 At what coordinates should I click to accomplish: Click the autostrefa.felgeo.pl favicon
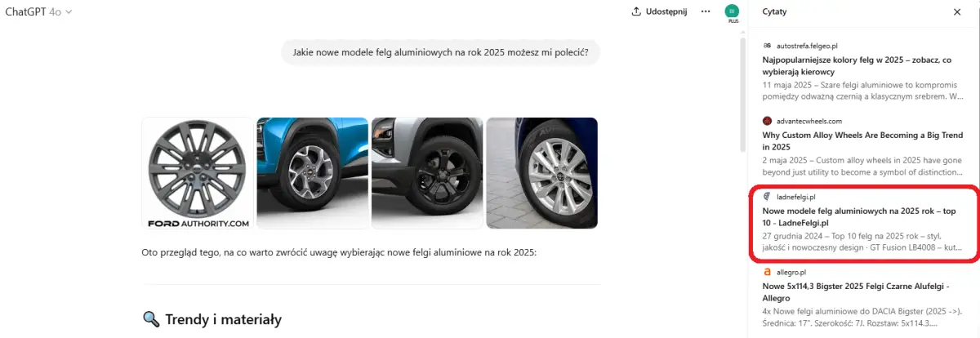767,46
